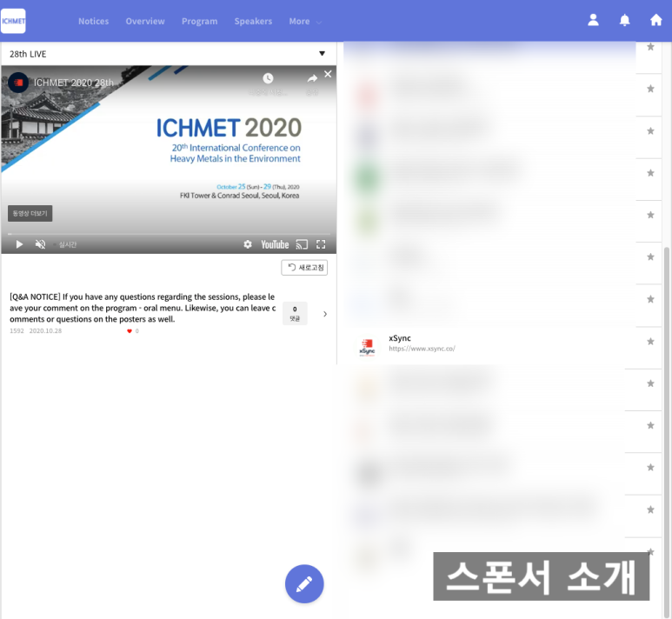Toggle the third star from top
Viewport: 672px width, 619px height.
pos(650,130)
